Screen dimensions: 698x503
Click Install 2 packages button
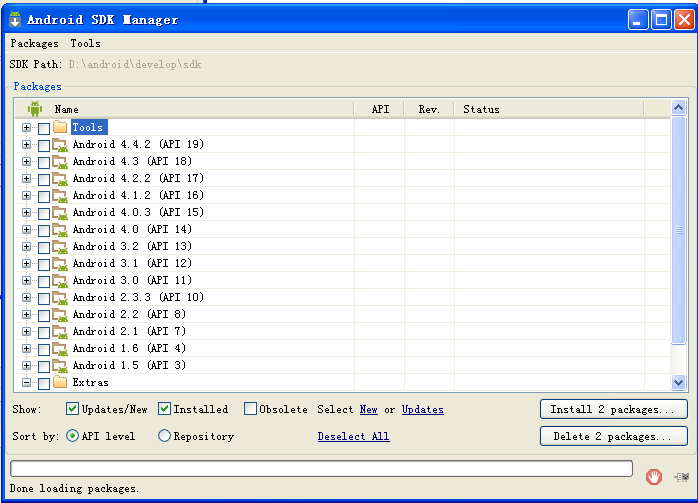(613, 409)
